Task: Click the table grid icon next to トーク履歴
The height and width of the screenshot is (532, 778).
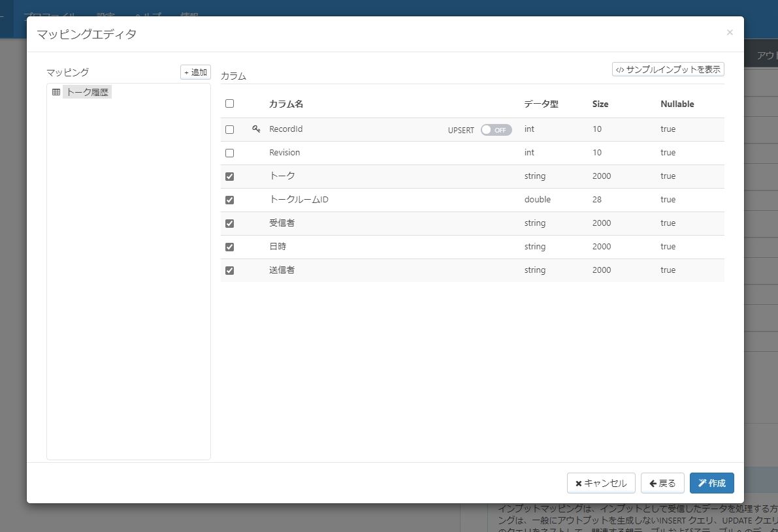Action: pos(56,92)
